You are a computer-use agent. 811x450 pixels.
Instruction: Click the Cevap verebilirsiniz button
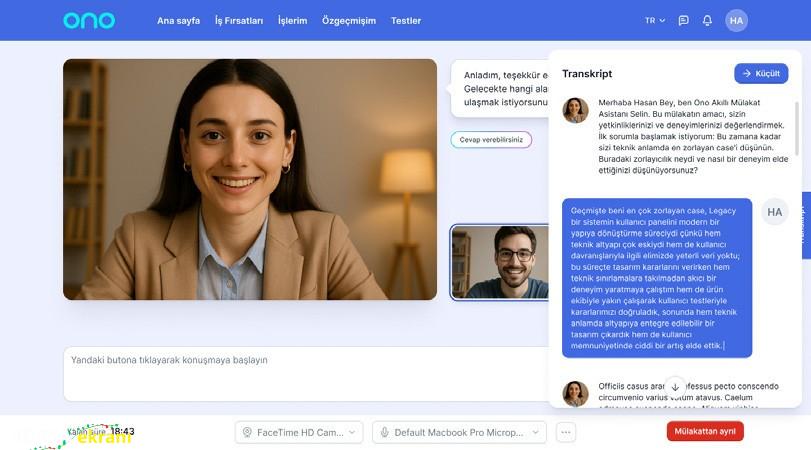491,140
